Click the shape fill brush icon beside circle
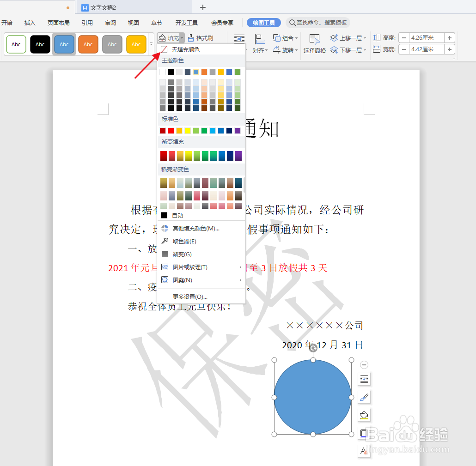 pos(364,397)
